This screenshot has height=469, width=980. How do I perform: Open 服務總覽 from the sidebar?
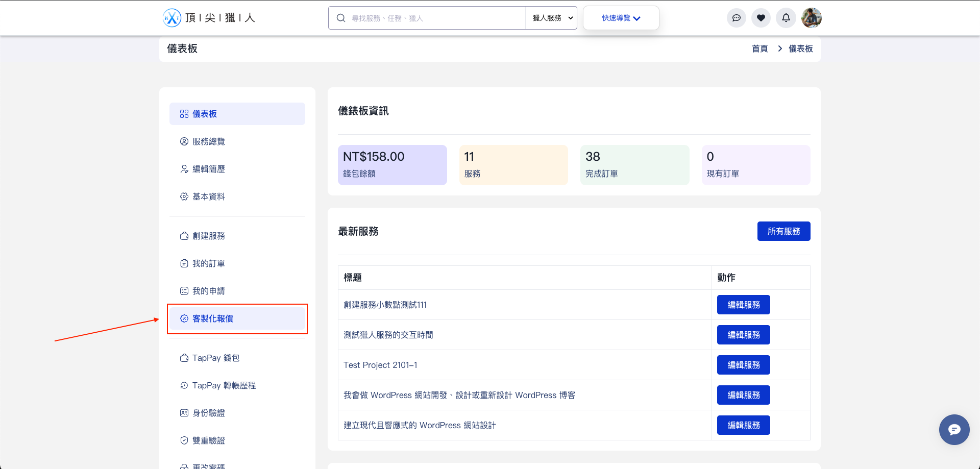point(208,141)
